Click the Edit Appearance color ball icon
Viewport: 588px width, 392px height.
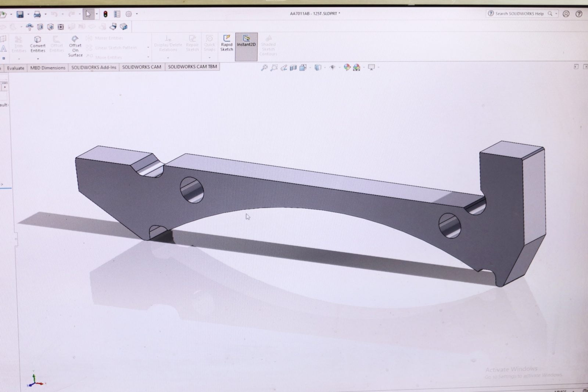pyautogui.click(x=347, y=67)
